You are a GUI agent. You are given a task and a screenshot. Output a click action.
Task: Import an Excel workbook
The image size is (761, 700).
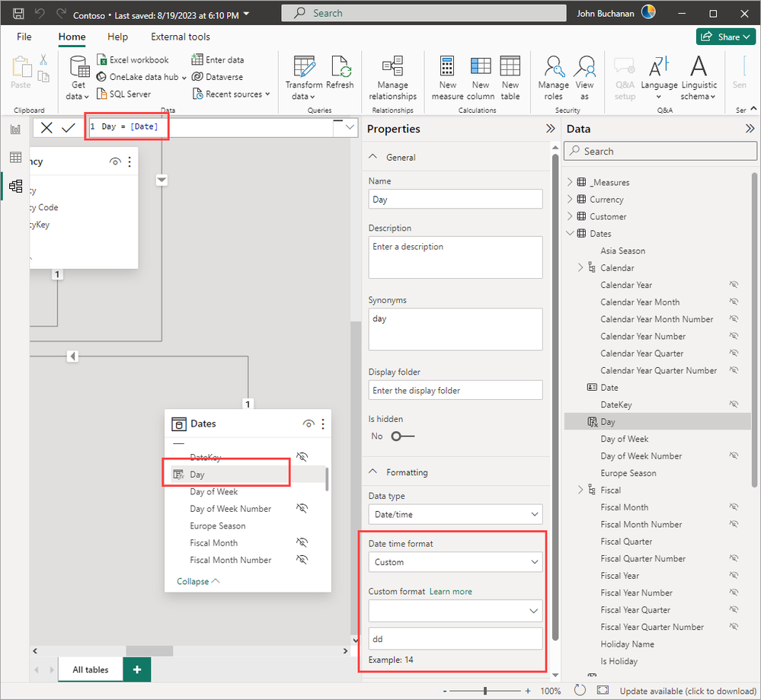133,59
